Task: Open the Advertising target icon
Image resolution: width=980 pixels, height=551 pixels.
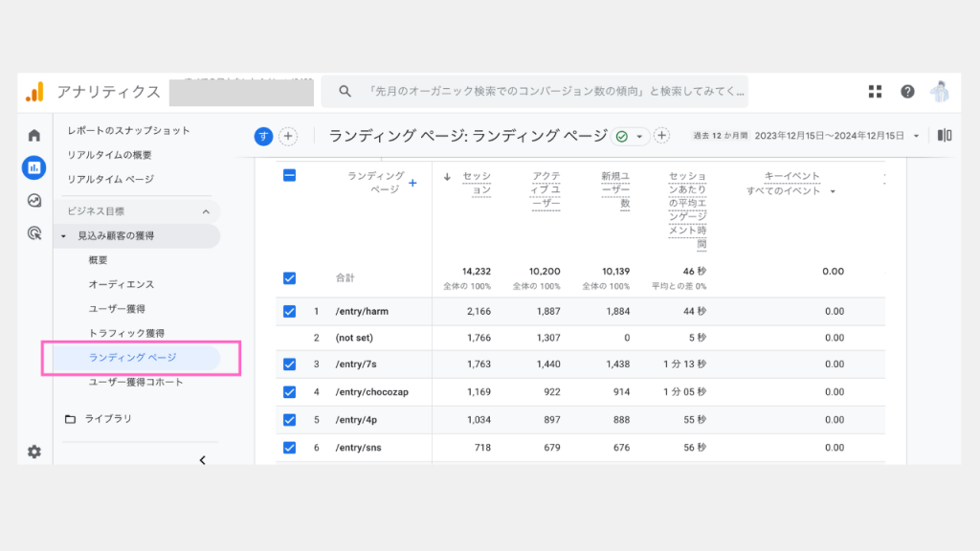Action: pos(34,232)
